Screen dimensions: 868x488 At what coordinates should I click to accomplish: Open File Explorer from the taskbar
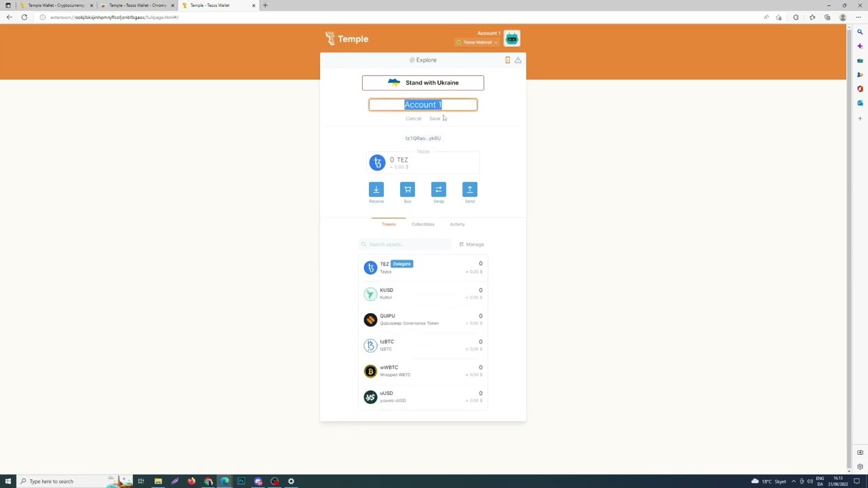(x=158, y=481)
